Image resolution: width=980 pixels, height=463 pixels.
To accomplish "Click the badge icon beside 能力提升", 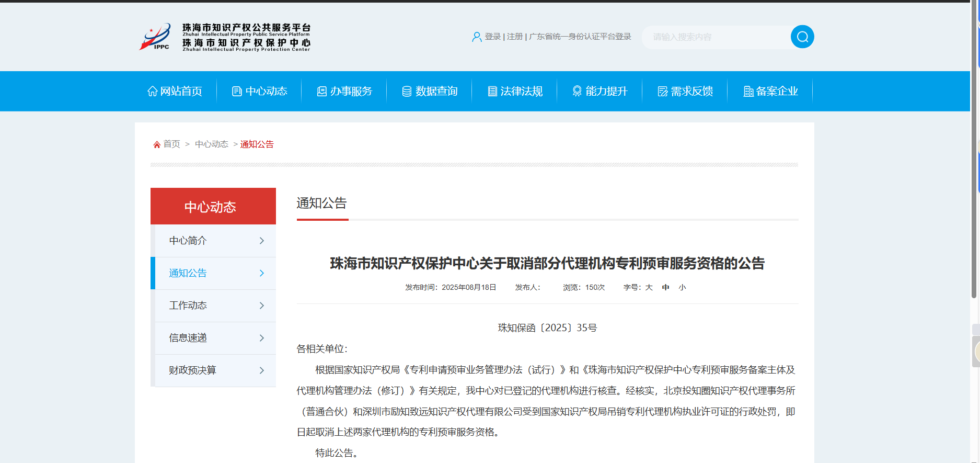I will (577, 91).
